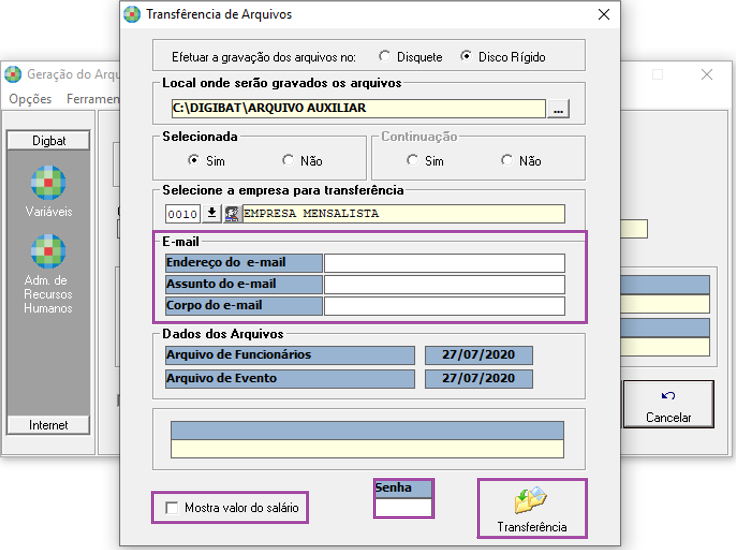Screen dimensions: 736x550
Task: Click the Corpo do e-mail input field
Action: (445, 306)
